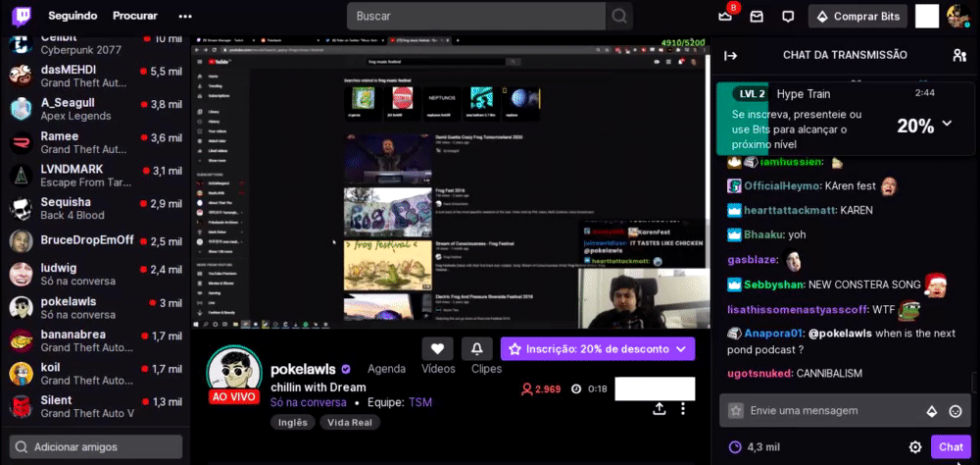Go to Procurar tab

pyautogui.click(x=135, y=16)
